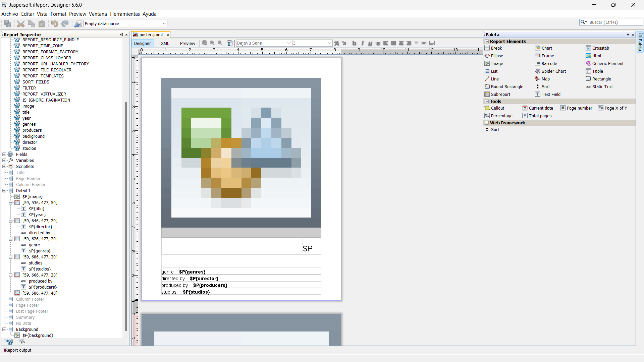Justify text alignment

coord(393,43)
